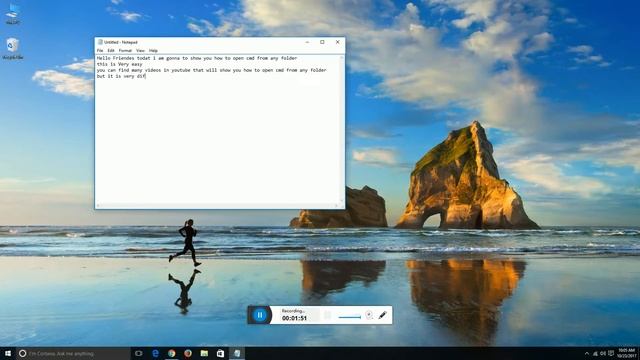Open the Windows Start menu
Screen dimensions: 640x360
point(7,353)
